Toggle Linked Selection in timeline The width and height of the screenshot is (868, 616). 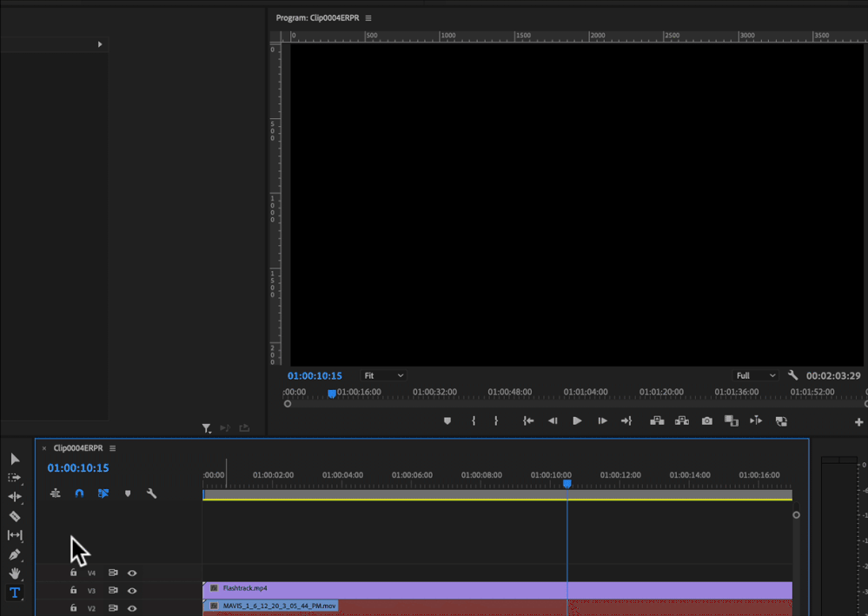(103, 493)
